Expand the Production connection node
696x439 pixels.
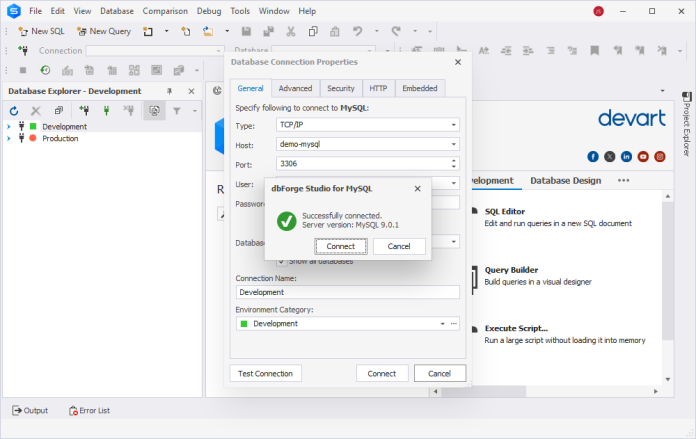tap(8, 139)
